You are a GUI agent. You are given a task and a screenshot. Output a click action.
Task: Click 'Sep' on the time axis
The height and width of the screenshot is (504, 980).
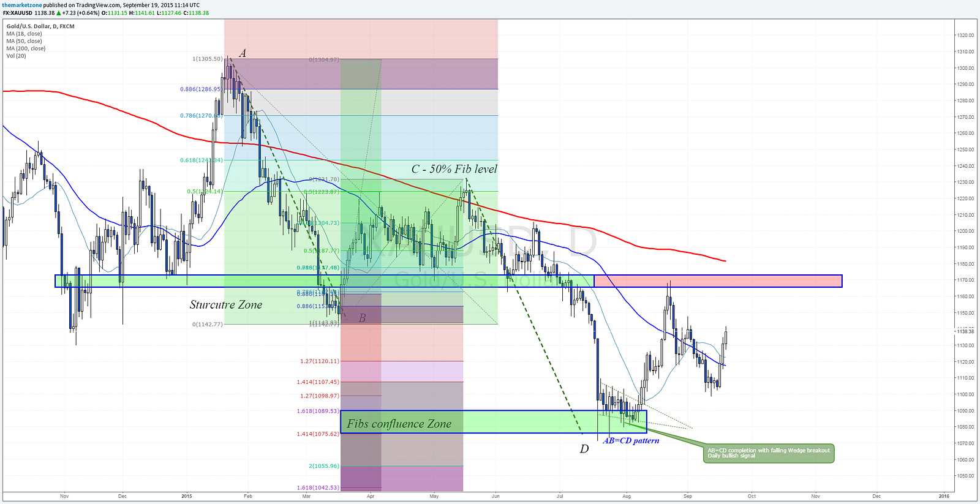pyautogui.click(x=688, y=496)
